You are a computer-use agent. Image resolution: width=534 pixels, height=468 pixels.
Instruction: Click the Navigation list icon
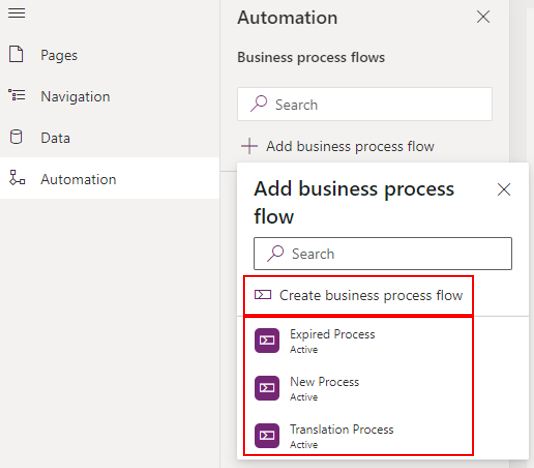click(x=16, y=95)
